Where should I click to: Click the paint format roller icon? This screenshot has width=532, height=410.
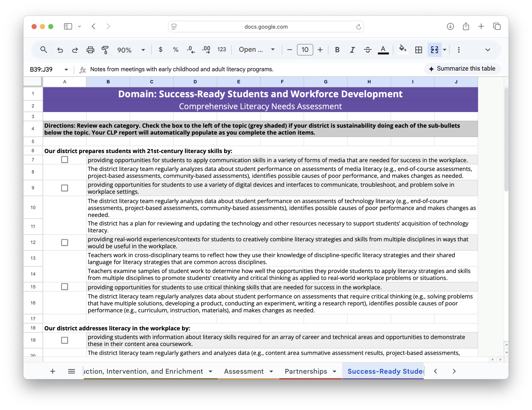point(105,50)
